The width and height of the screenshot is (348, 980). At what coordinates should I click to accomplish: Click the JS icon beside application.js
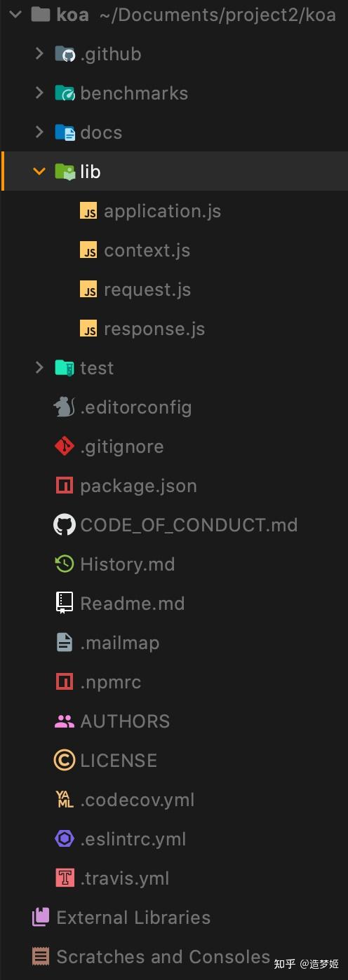88,211
